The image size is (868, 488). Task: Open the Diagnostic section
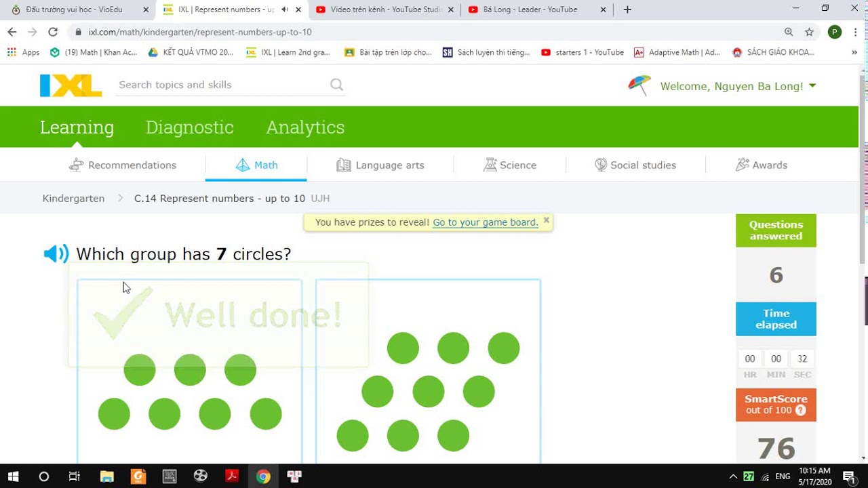[190, 127]
